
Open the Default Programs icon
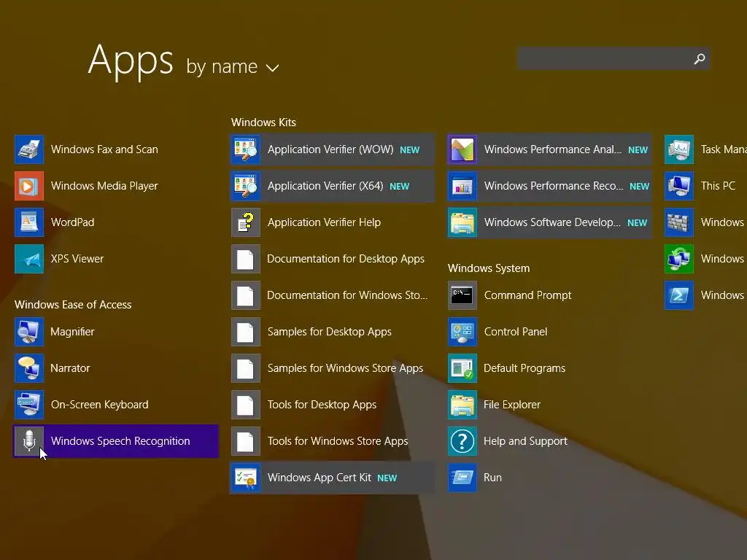462,368
